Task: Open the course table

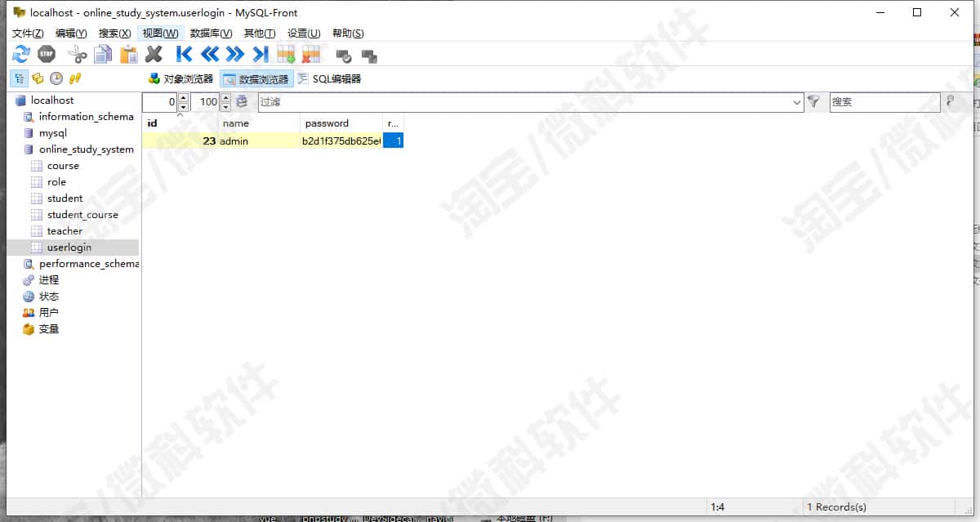Action: coord(63,166)
